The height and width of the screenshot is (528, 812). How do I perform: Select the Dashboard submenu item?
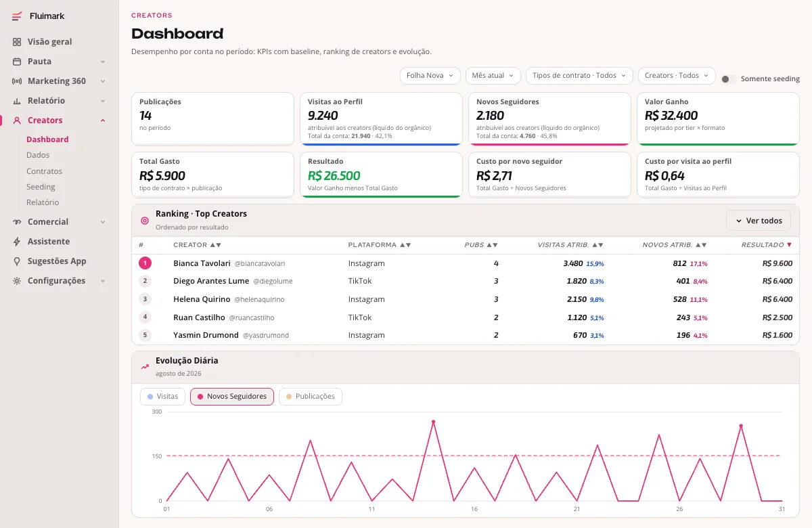47,139
